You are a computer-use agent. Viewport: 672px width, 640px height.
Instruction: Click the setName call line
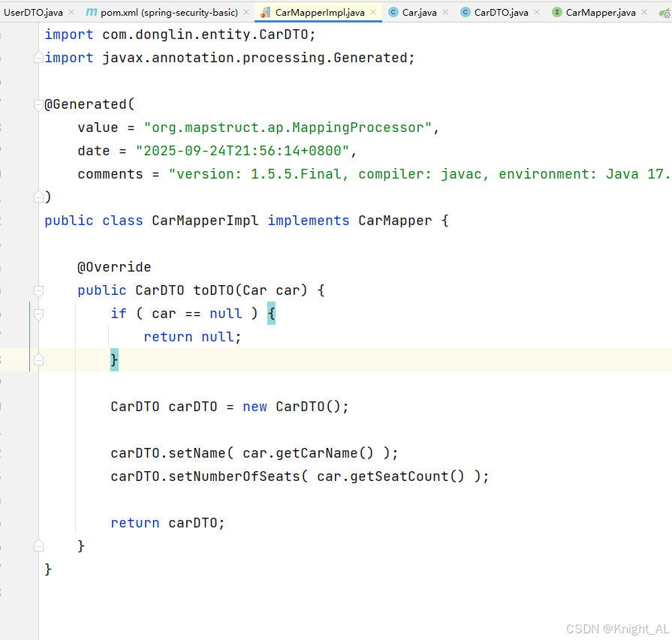coord(255,453)
